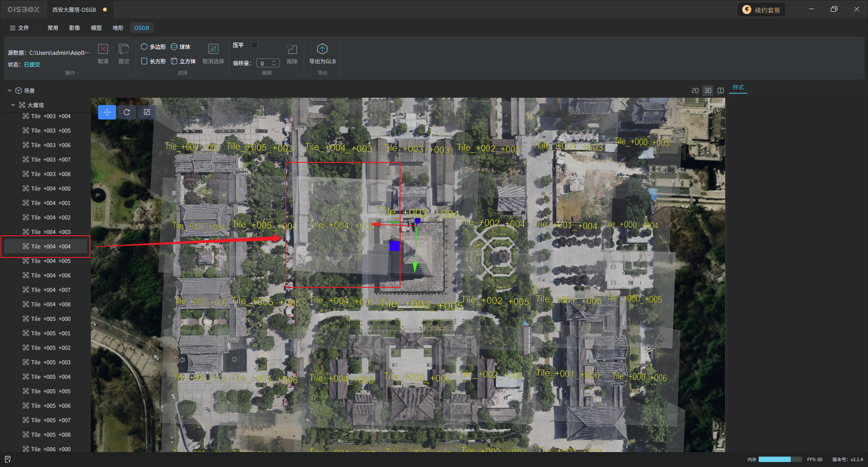Select the 多边形 polygon selection tool

pyautogui.click(x=153, y=47)
